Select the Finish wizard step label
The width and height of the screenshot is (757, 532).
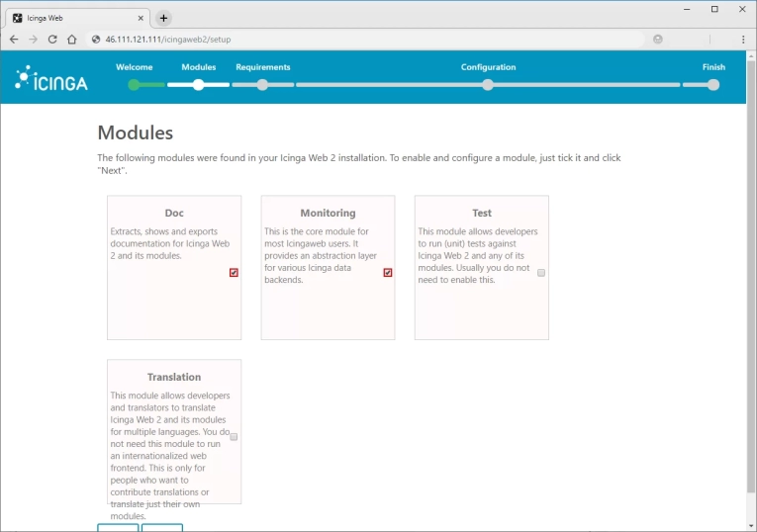tap(713, 67)
